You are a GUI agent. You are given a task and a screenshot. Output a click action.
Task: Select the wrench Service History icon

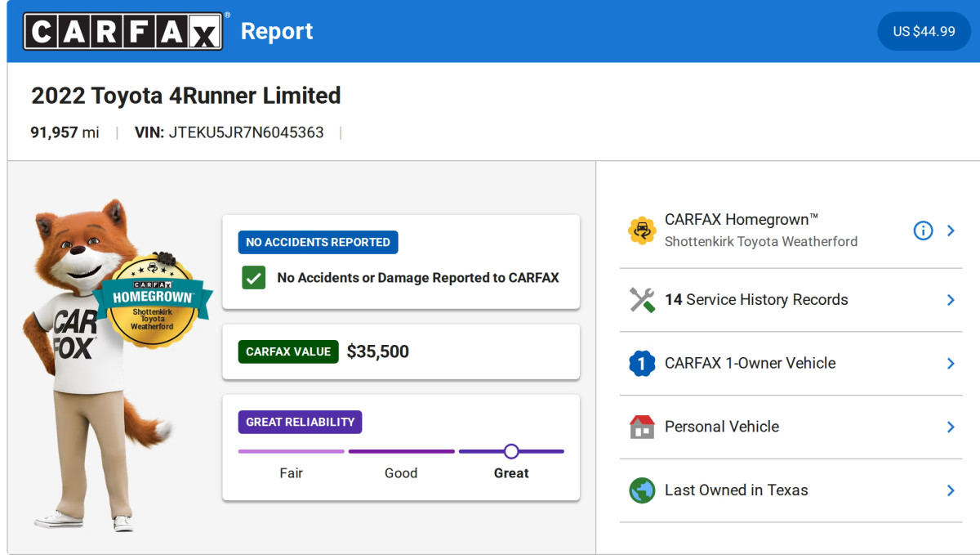click(x=642, y=300)
